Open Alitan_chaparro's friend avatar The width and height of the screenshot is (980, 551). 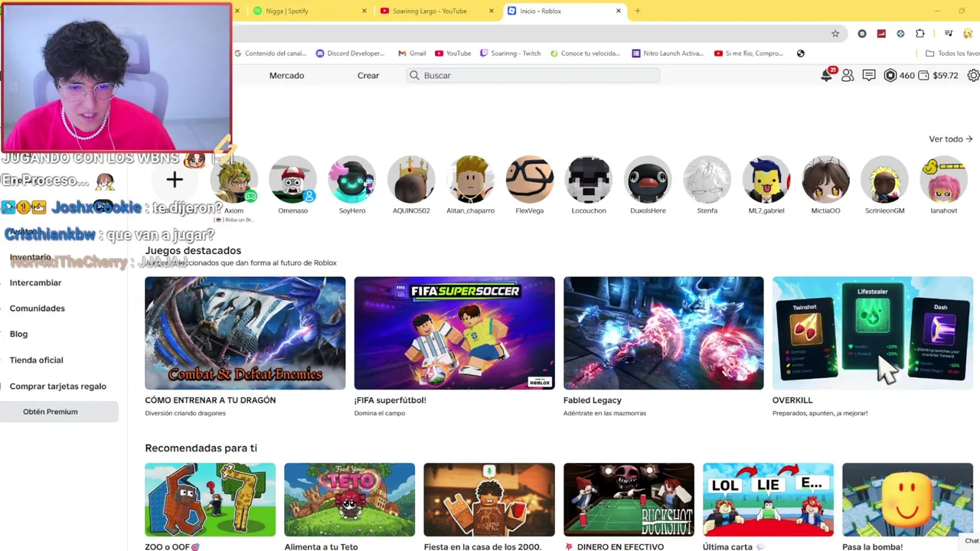(471, 181)
